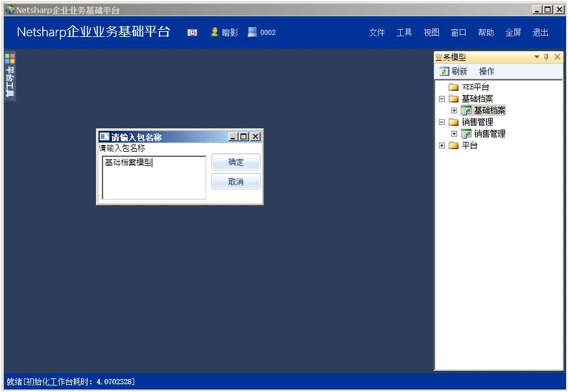Expand the 平台 folder node

point(442,146)
